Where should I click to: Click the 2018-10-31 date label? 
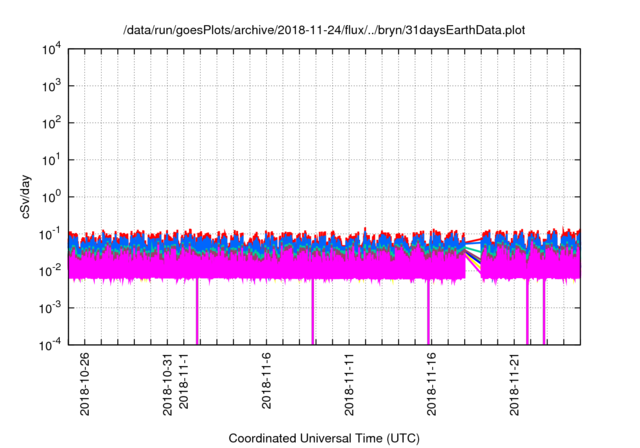tap(168, 384)
